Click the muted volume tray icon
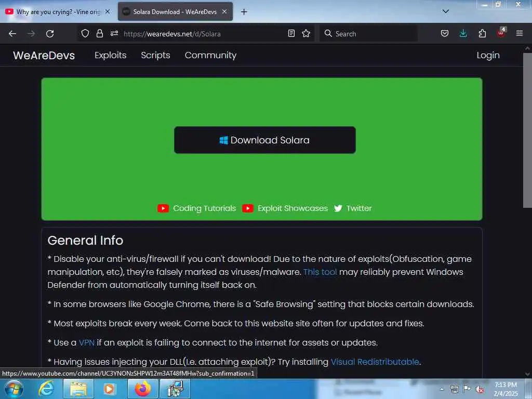532x399 pixels. coord(480,390)
